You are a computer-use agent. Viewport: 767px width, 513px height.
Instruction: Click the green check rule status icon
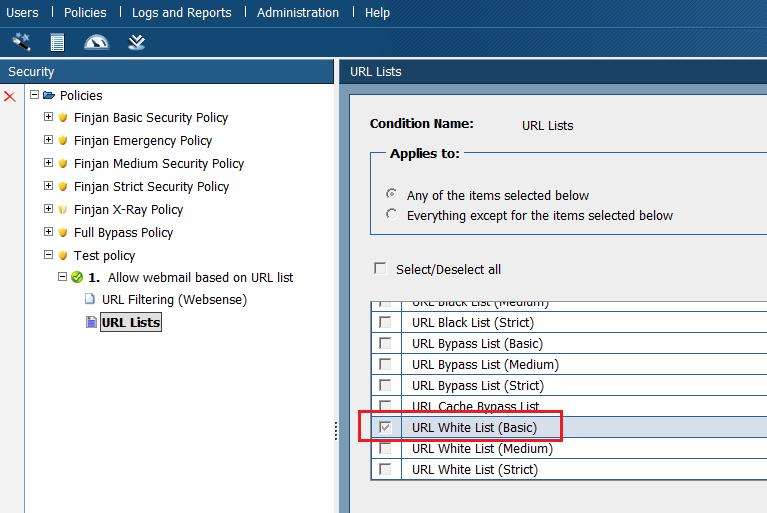[x=77, y=278]
